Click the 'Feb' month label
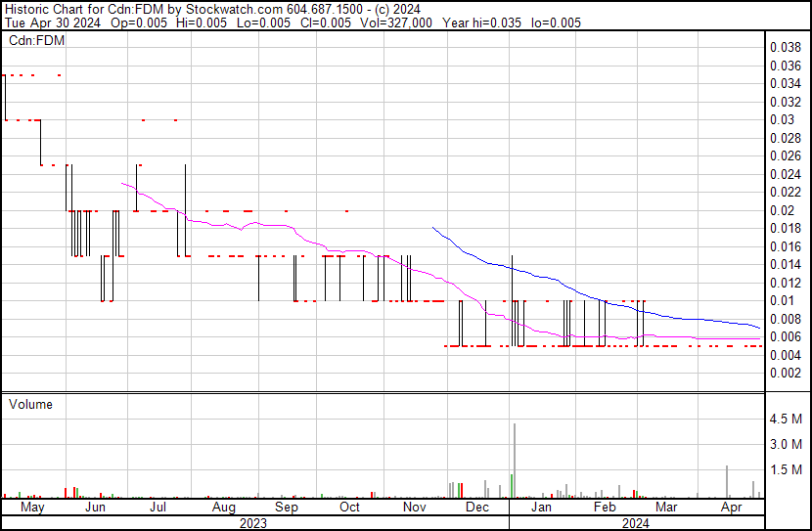The width and height of the screenshot is (812, 531). [605, 507]
